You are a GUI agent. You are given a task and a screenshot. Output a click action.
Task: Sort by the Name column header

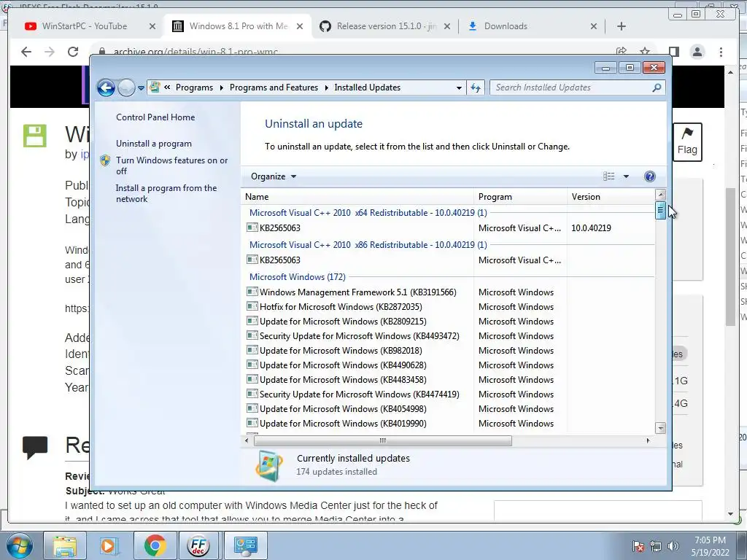click(x=357, y=197)
